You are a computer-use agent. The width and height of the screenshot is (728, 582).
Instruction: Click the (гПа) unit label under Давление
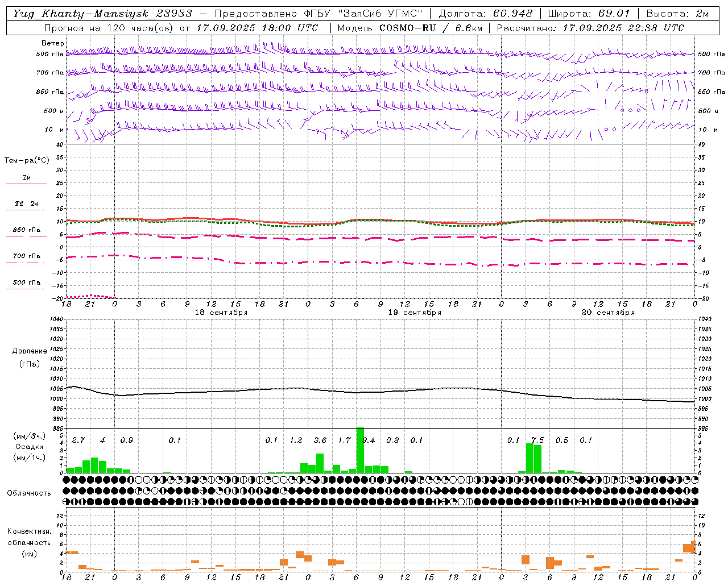(30, 364)
